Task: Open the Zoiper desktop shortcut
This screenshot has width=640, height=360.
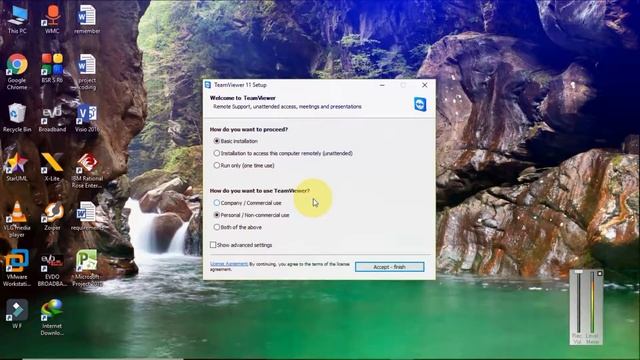Action: (x=52, y=216)
